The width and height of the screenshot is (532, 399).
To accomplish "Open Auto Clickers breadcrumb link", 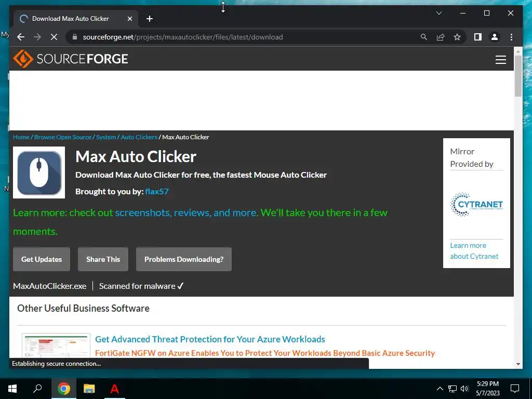I will coord(139,137).
